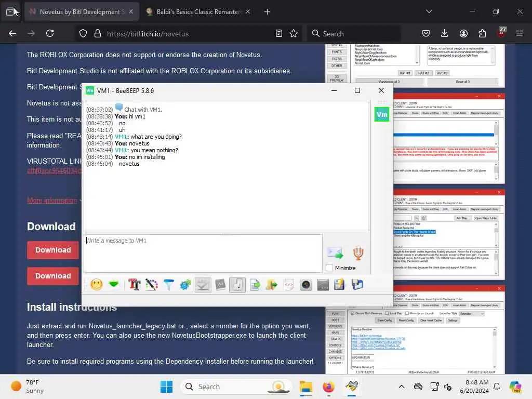
Task: Choose chat font color with the pencil icon
Action: (152, 284)
